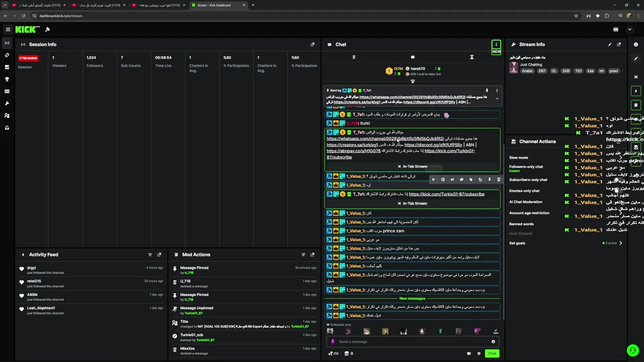Click the green Chat send button
The width and height of the screenshot is (644, 362).
coord(492,353)
